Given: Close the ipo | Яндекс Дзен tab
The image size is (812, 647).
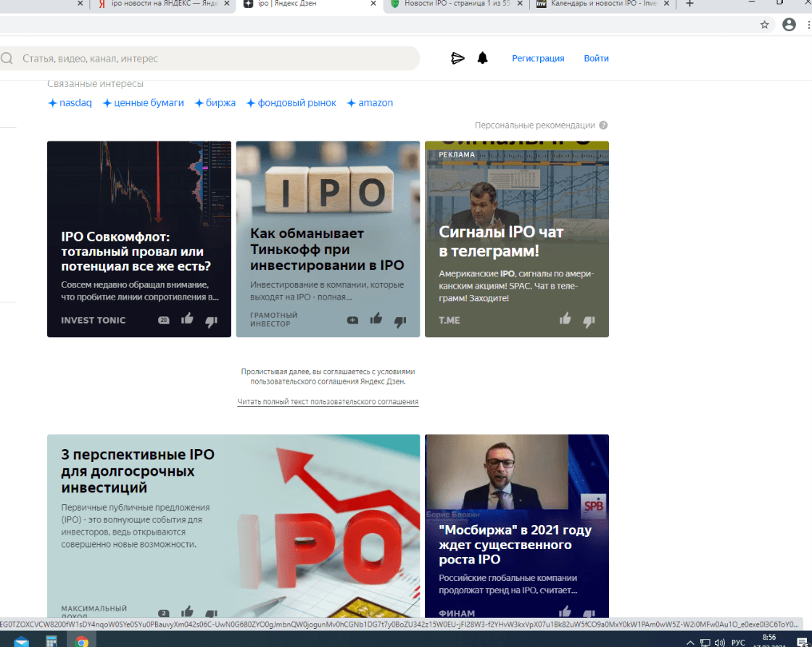Looking at the screenshot, I should [373, 4].
